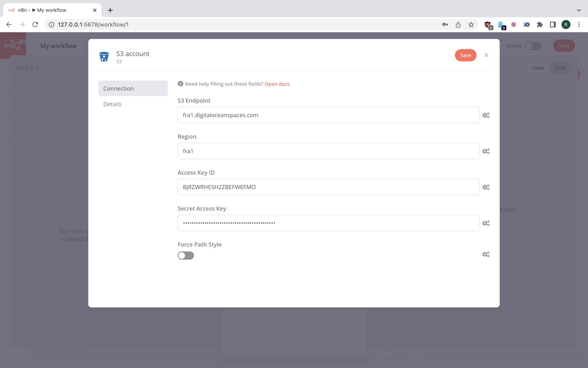Toggle the workflow Active switch
Viewport: 588px width, 368px height.
pos(533,46)
